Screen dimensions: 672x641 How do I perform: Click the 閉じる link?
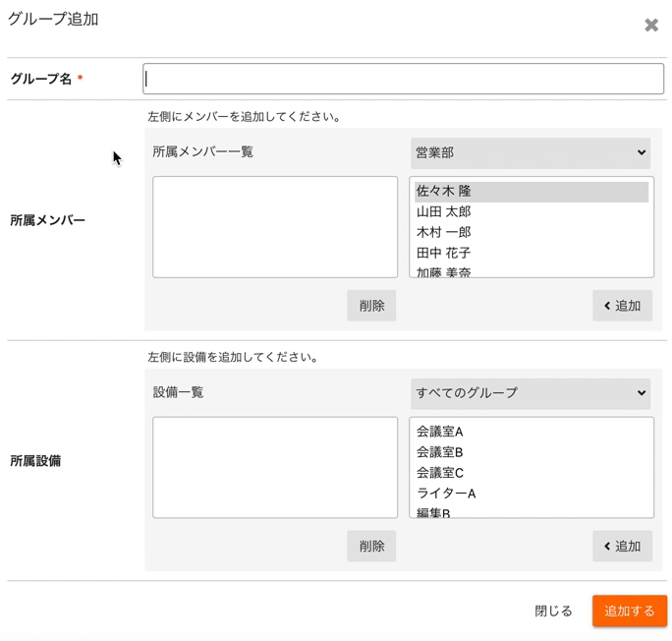tap(553, 611)
